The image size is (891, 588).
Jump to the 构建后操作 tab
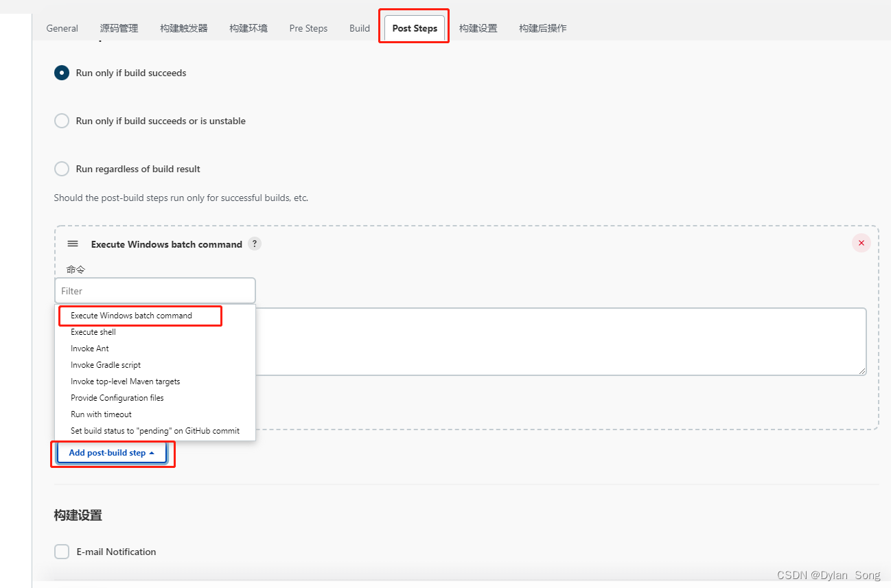543,28
